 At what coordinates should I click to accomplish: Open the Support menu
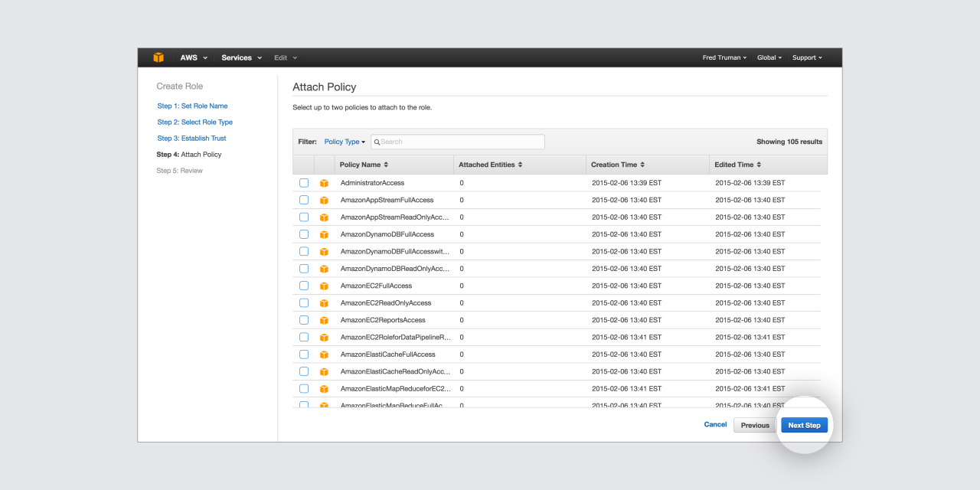click(x=807, y=57)
